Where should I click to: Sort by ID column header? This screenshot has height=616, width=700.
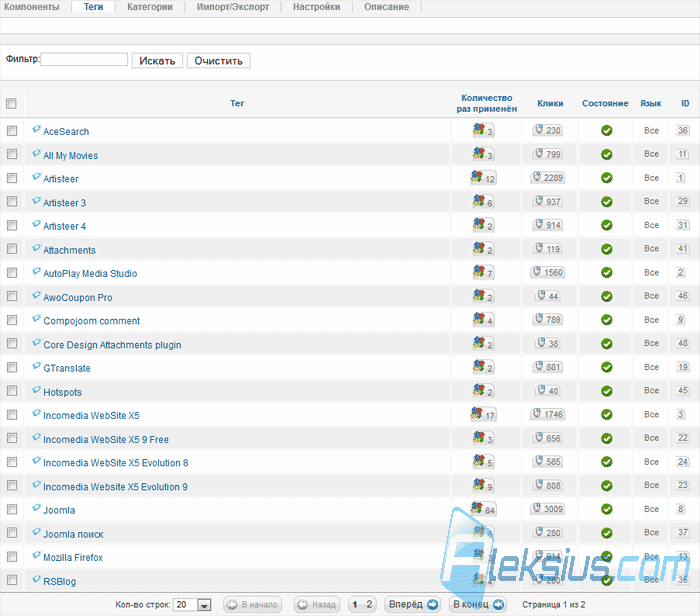[x=685, y=103]
